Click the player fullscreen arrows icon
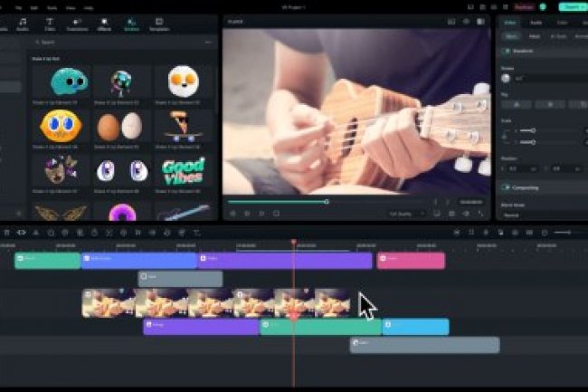The height and width of the screenshot is (392, 588). point(480,214)
